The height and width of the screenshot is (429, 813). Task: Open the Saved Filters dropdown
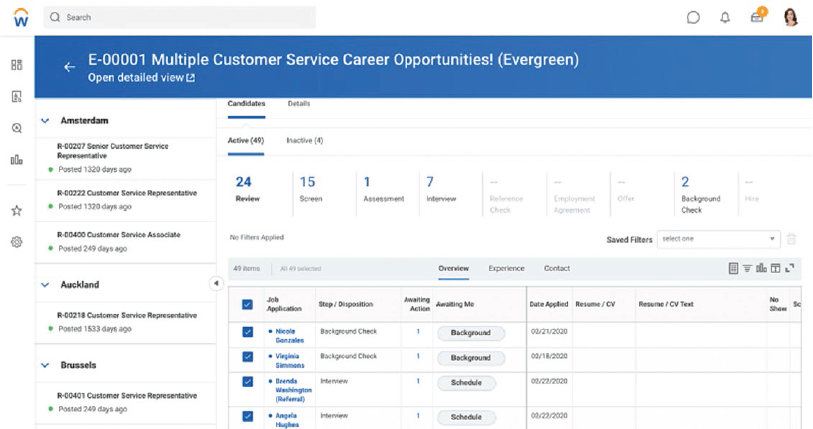coord(719,239)
